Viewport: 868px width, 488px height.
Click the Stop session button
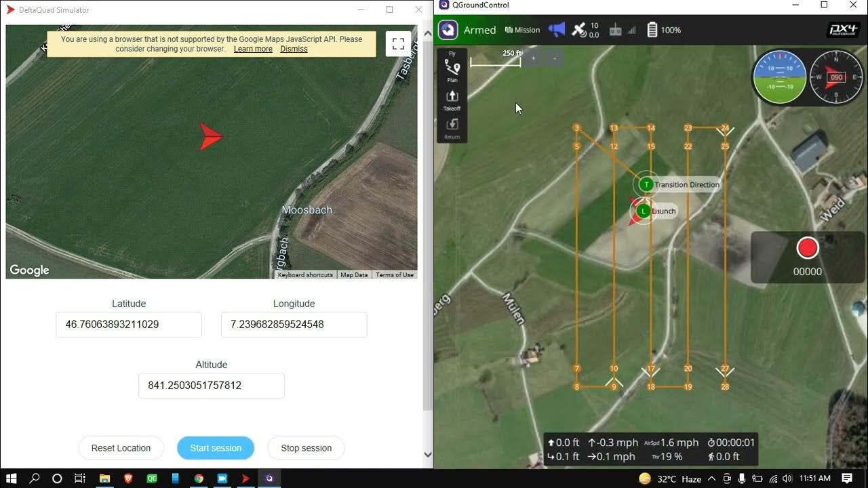point(307,448)
